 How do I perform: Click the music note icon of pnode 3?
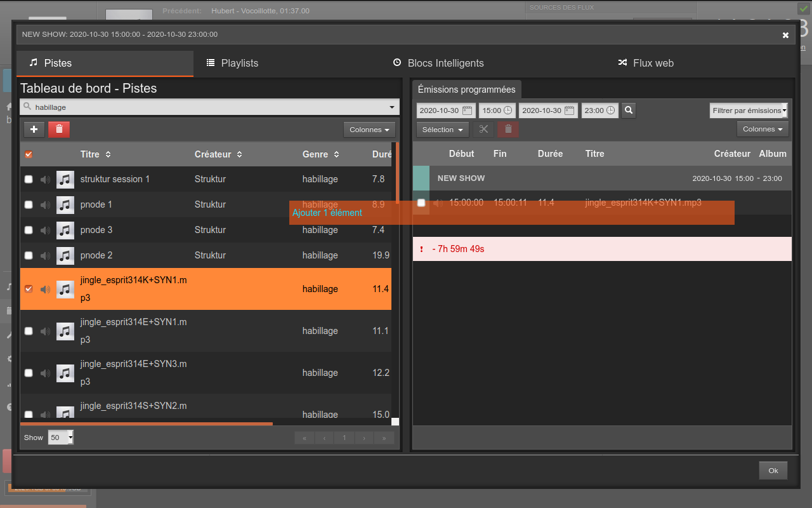(65, 230)
